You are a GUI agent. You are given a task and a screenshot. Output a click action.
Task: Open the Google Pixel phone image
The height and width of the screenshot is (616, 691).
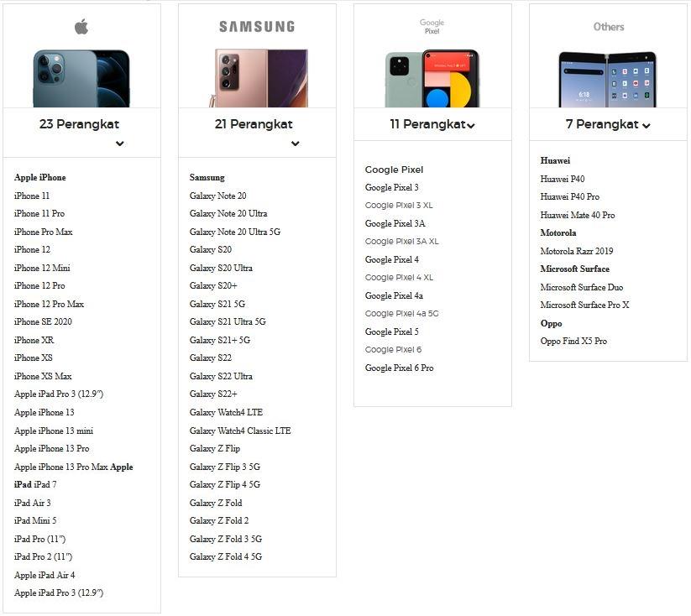pyautogui.click(x=432, y=78)
